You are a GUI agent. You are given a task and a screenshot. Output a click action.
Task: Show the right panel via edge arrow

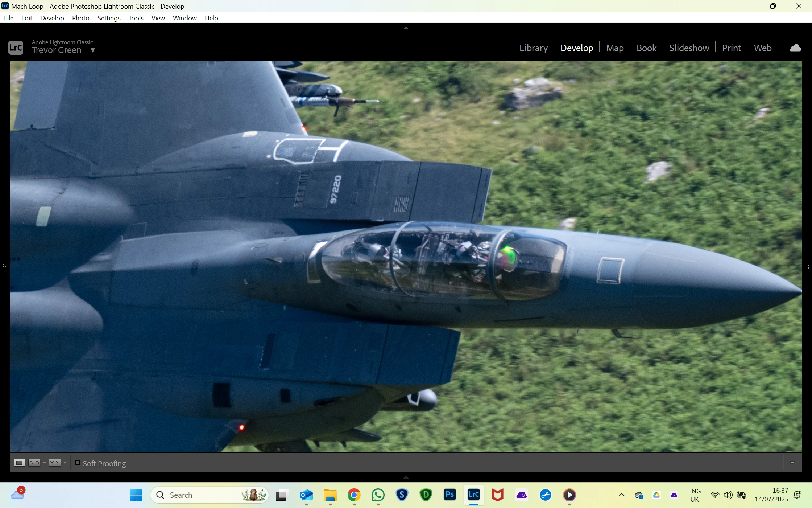(x=808, y=267)
